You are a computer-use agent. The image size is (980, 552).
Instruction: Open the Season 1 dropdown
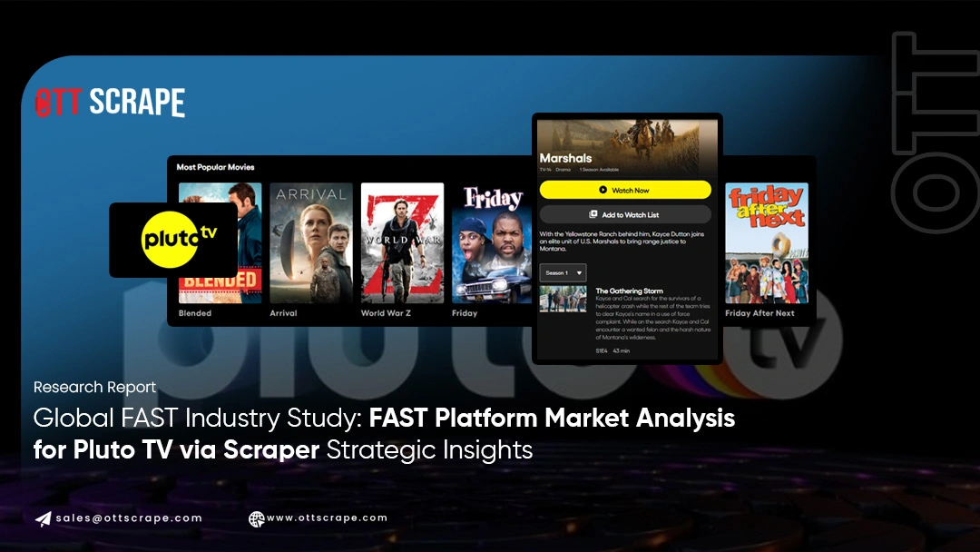tap(563, 272)
